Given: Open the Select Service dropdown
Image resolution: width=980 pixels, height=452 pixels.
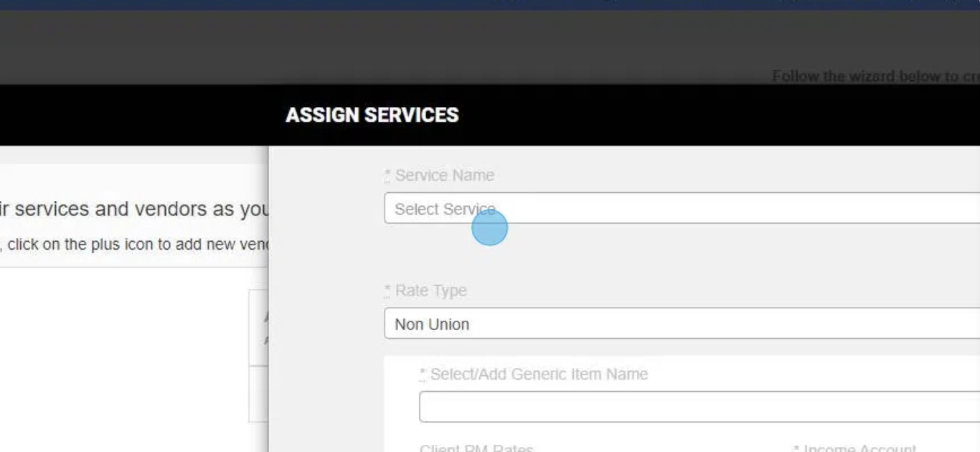Looking at the screenshot, I should pos(682,208).
